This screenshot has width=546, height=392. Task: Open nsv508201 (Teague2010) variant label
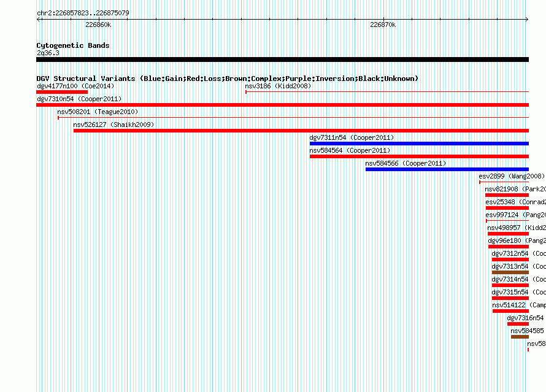click(98, 112)
